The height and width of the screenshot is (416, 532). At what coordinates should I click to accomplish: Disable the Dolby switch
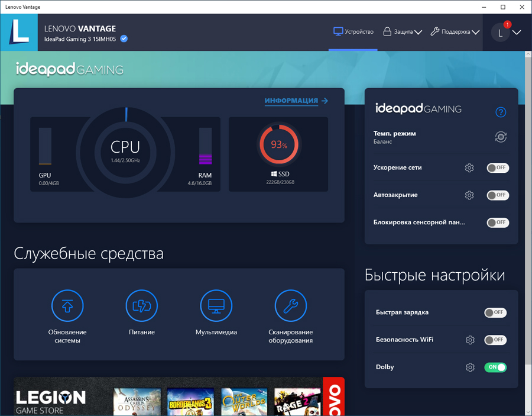tap(495, 367)
